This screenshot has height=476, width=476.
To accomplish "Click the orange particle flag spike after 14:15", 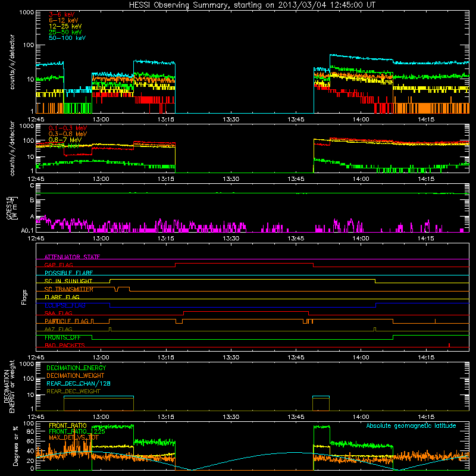I will click(436, 321).
